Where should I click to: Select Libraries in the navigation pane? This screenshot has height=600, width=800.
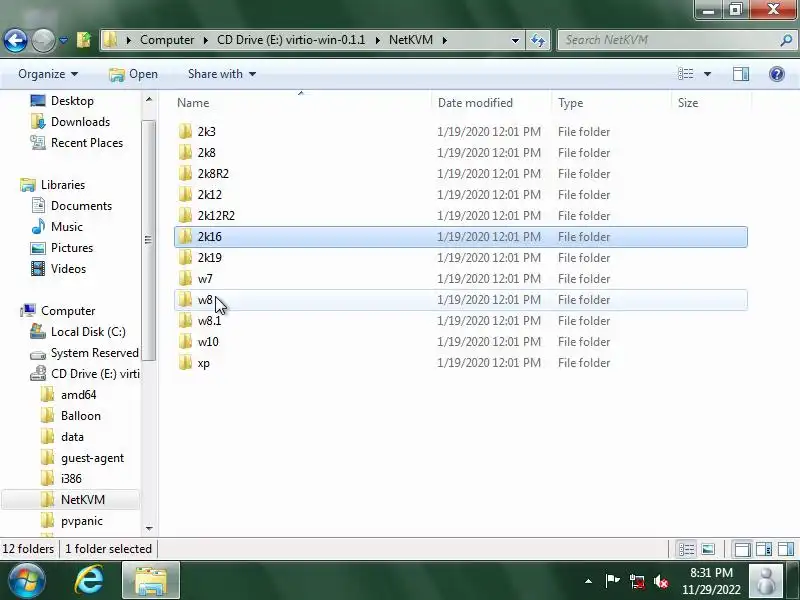[x=63, y=184]
